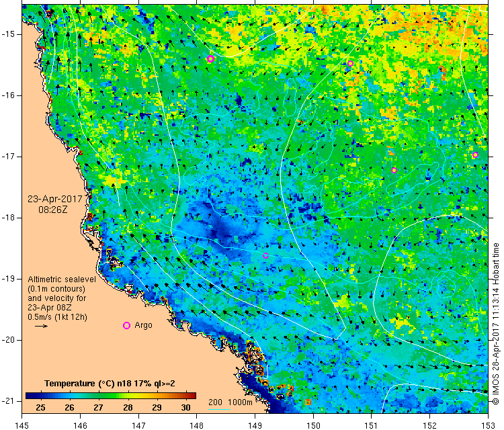504x430 pixels.
Task: Click the '200' depth contour label
Action: (215, 402)
